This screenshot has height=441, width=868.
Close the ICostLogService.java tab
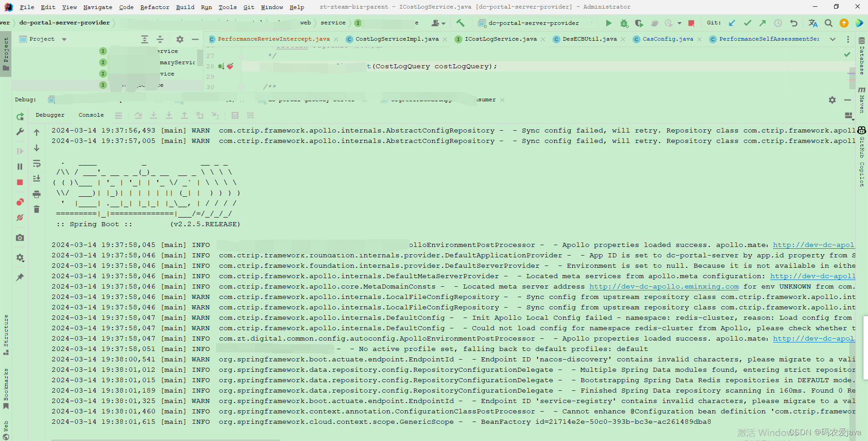click(543, 39)
